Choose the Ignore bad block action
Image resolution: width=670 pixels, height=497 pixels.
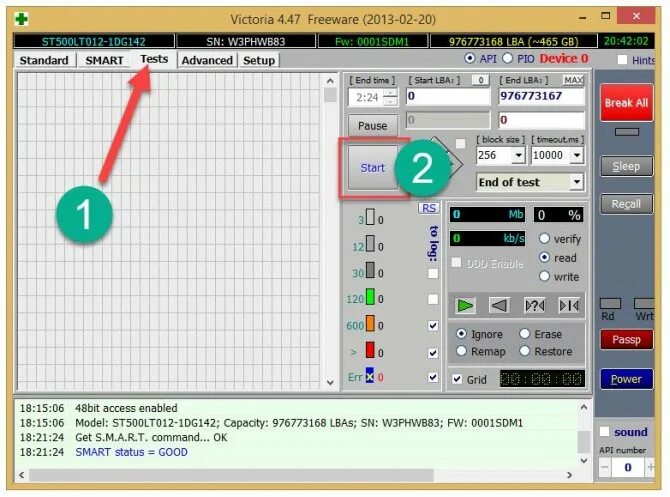(x=461, y=333)
